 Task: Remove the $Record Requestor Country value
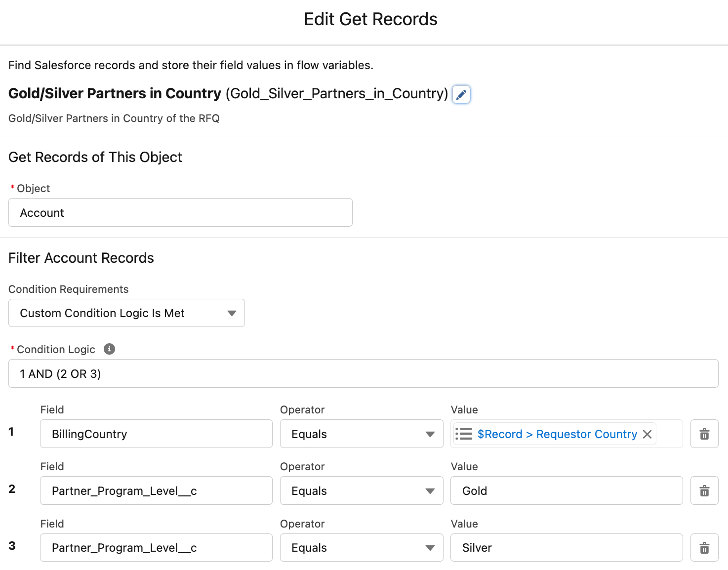point(647,434)
